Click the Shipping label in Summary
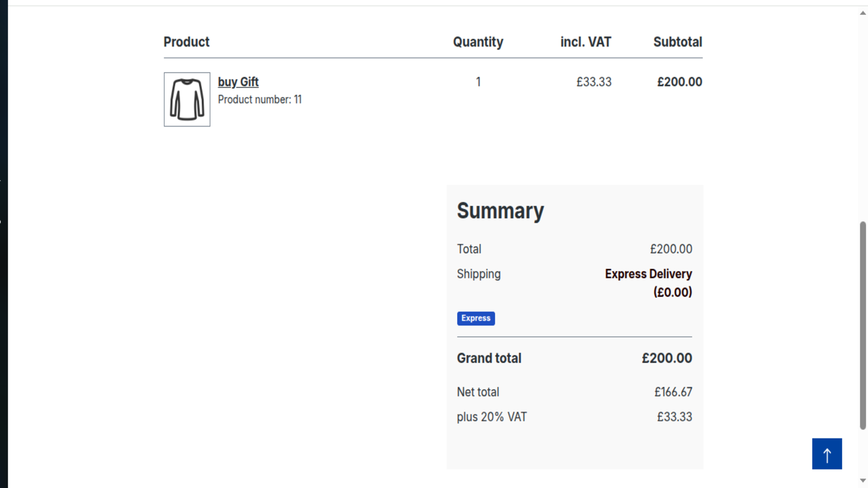The height and width of the screenshot is (488, 868). click(479, 274)
